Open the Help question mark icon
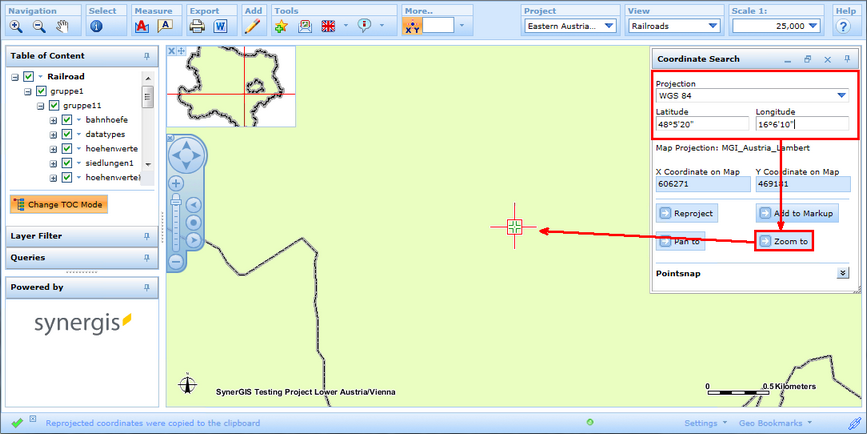 (x=843, y=26)
